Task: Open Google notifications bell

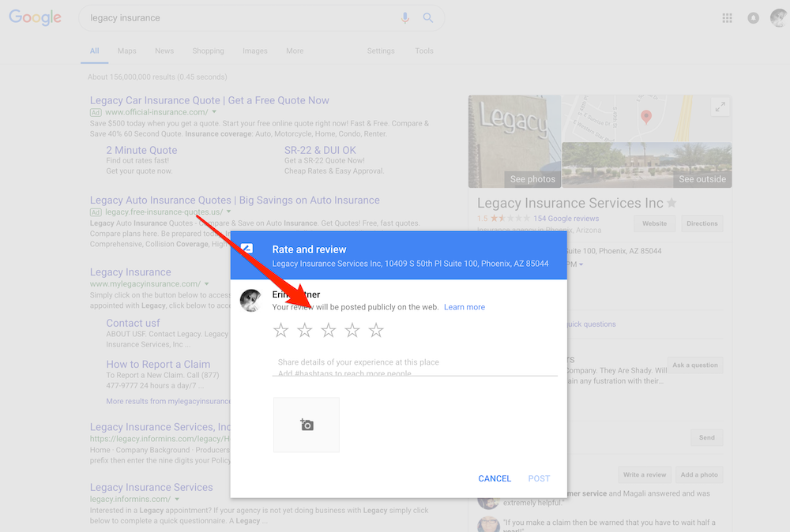Action: coord(753,18)
